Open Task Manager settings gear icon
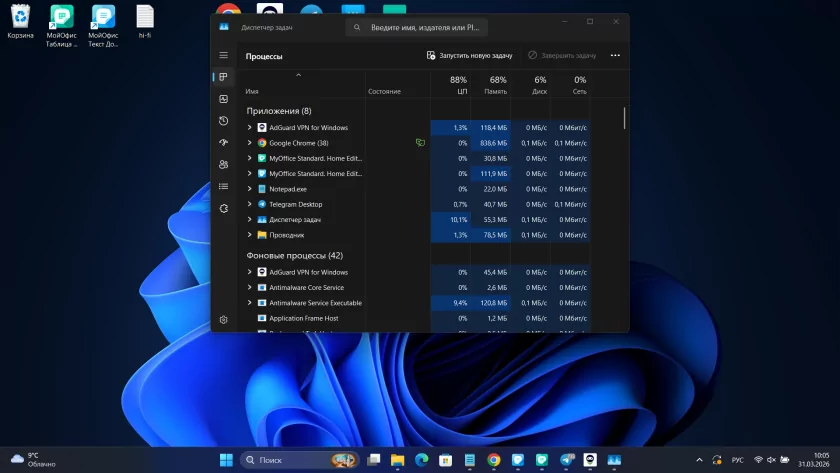 coord(223,320)
